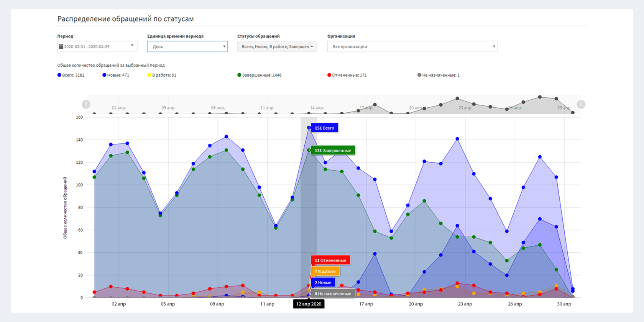The width and height of the screenshot is (644, 322).
Task: Click the 12 апр 2020 axis date marker
Action: click(309, 304)
